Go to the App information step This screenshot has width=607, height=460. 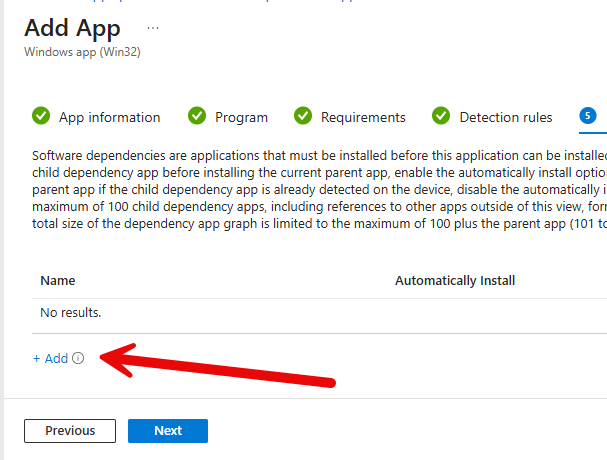click(x=109, y=117)
